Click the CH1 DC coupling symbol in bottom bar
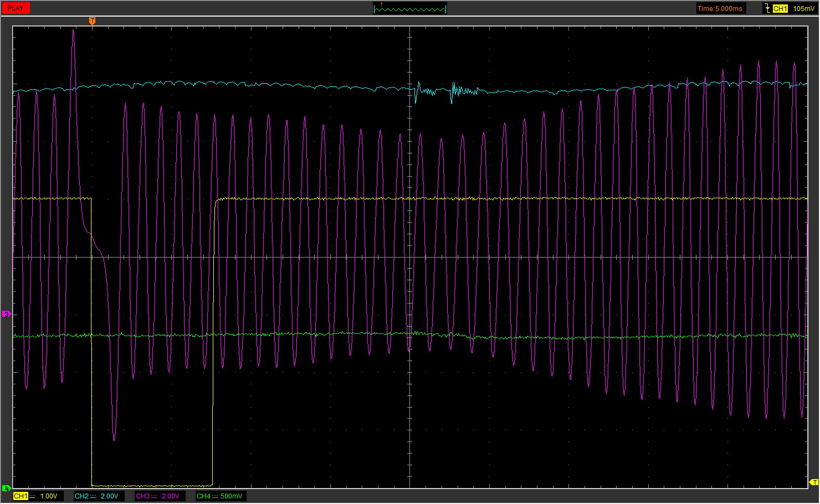 32,496
